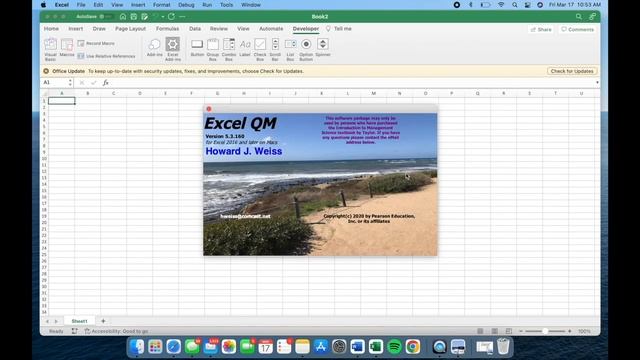Open the Add-ins ribbon button
The width and height of the screenshot is (640, 360).
tap(154, 47)
